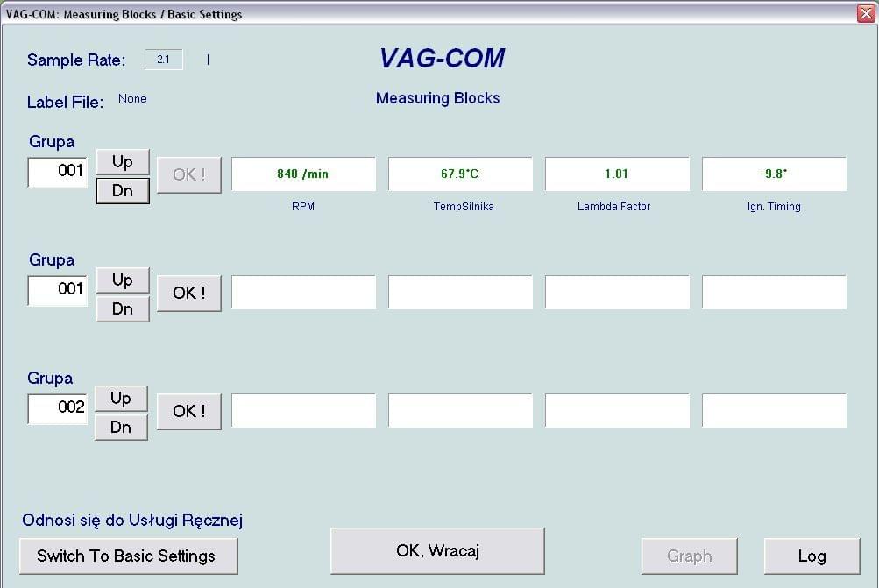This screenshot has height=588, width=879.
Task: Click the 840 /min RPM reading
Action: point(303,174)
